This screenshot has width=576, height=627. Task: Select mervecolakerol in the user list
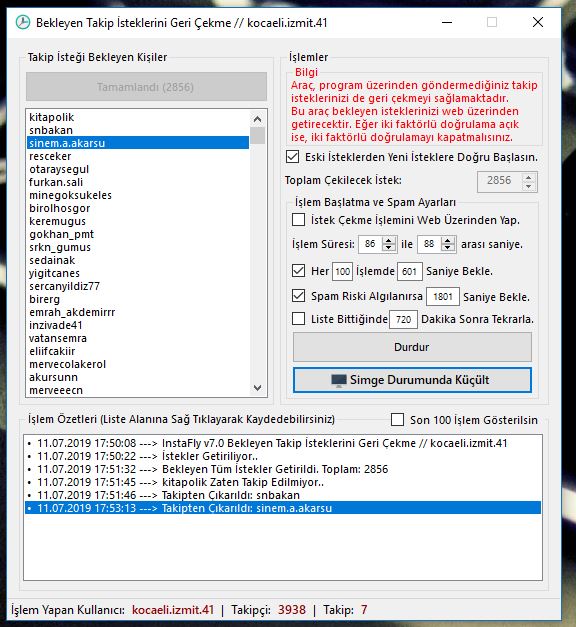pos(138,364)
